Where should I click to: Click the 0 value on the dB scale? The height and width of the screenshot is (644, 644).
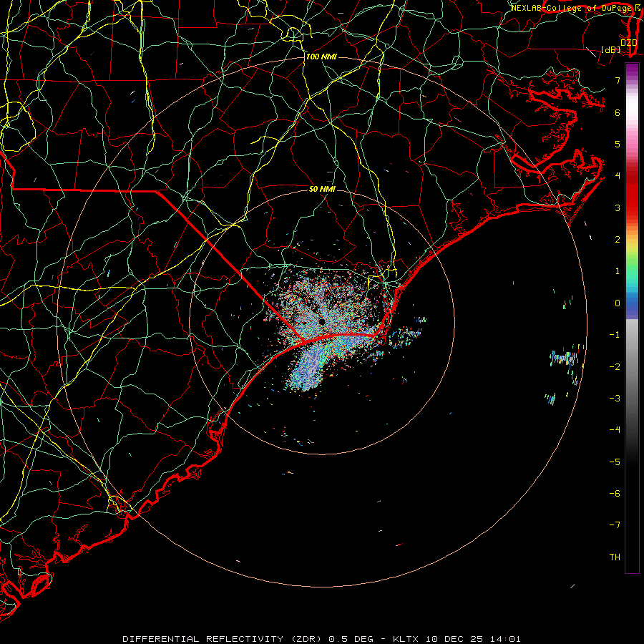point(618,303)
